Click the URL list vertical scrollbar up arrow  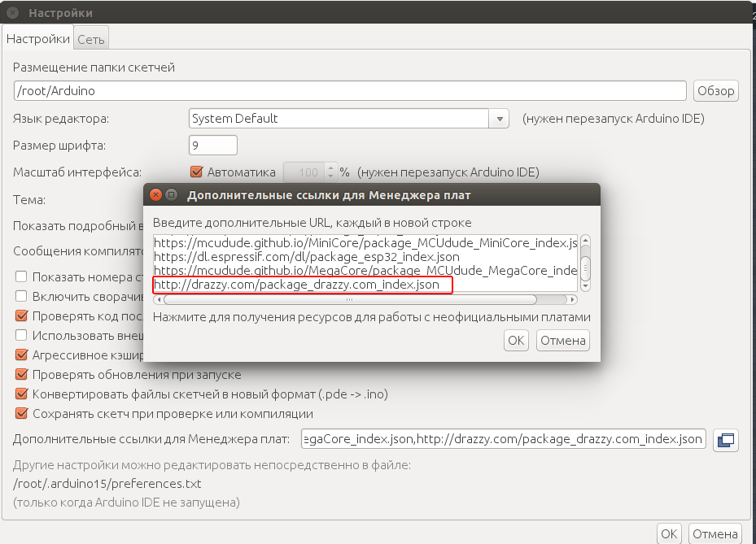[x=584, y=241]
